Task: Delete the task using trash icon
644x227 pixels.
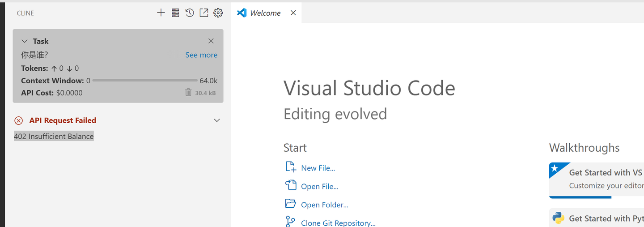Action: pos(188,92)
